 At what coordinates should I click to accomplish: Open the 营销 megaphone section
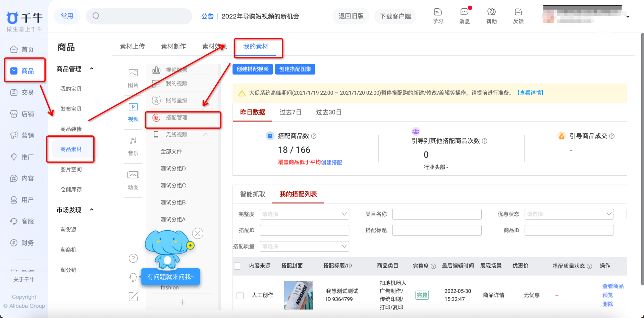pyautogui.click(x=22, y=135)
